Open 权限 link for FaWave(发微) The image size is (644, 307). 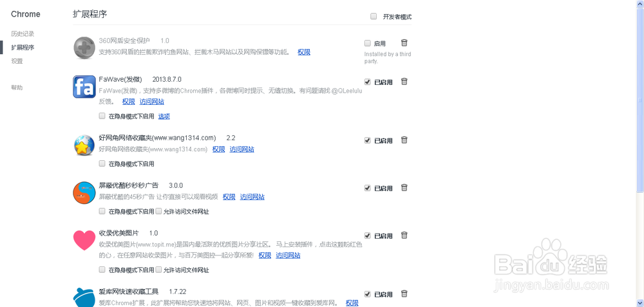129,102
